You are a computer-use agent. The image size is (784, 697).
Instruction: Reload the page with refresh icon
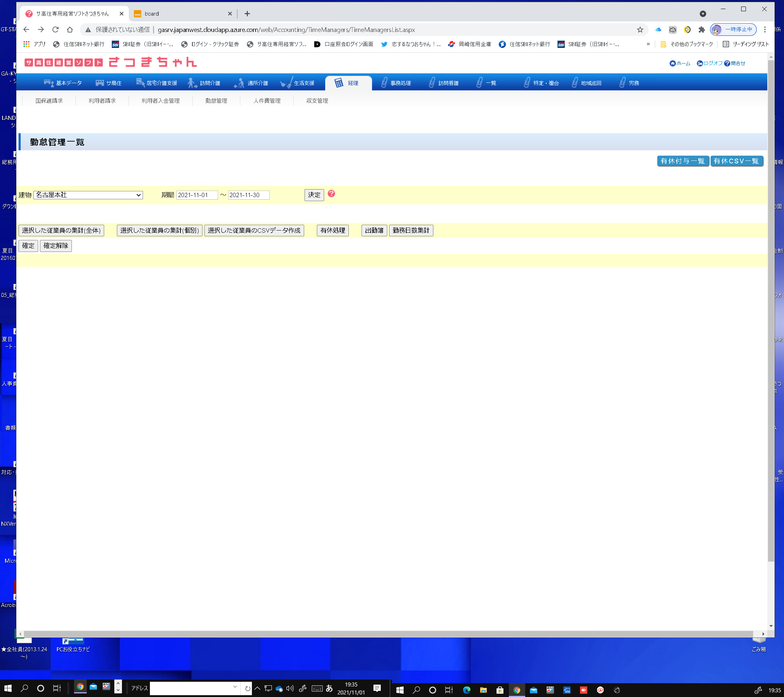(x=55, y=29)
